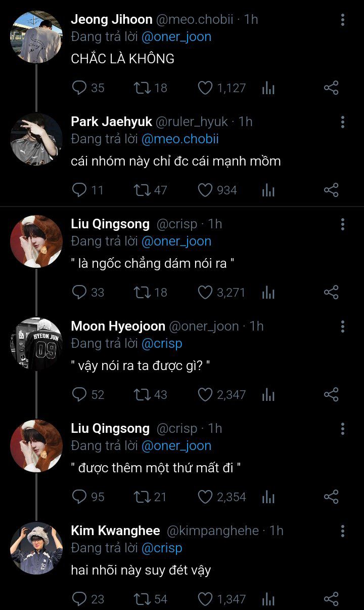
Task: Share Park Jaehyuk's tweet
Action: tap(331, 190)
